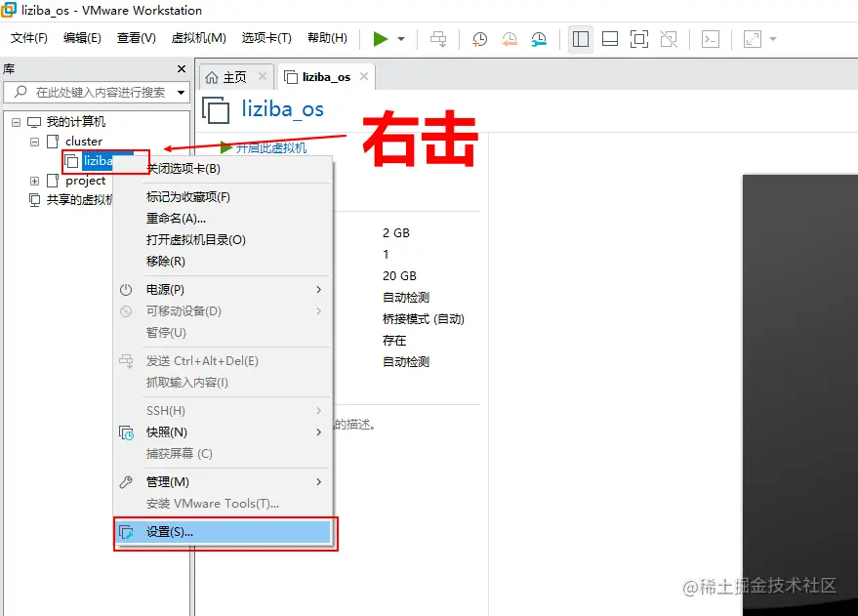Open the 虚拟机(M) menu in the menu bar
This screenshot has height=616, width=858.
pos(198,38)
